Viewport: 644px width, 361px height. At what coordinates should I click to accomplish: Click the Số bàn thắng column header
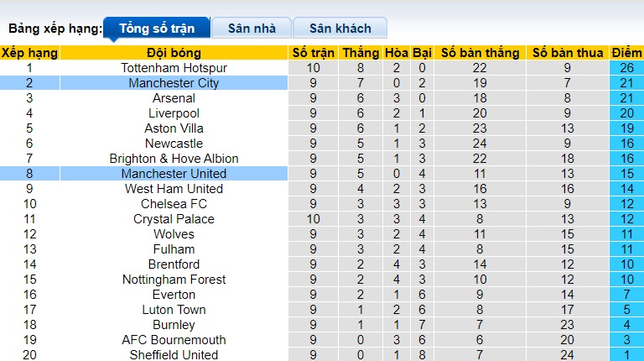point(480,53)
